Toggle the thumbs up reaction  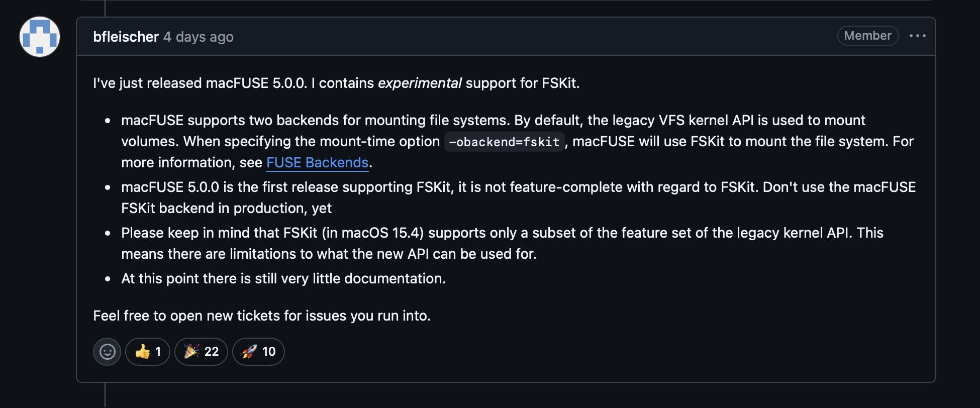point(147,351)
